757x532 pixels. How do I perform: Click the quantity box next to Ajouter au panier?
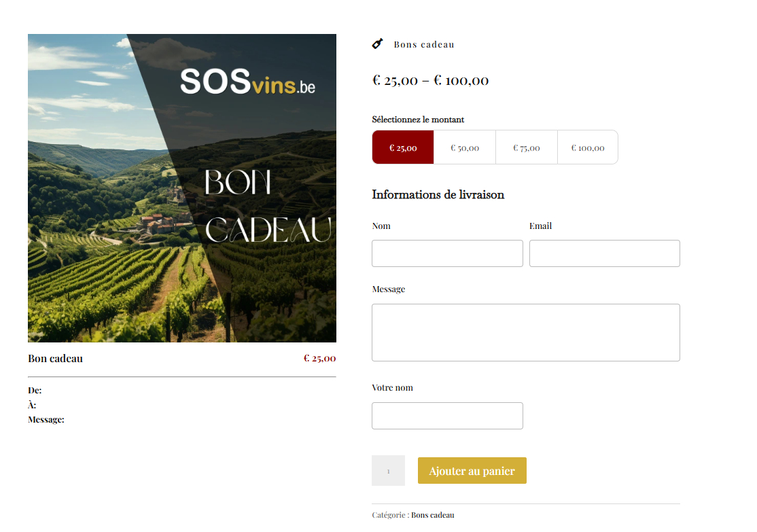(388, 471)
